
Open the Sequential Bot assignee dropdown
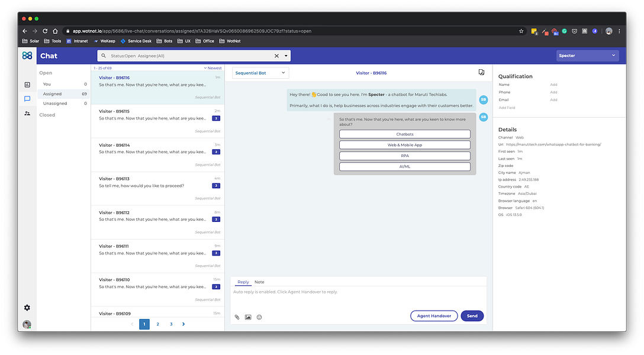point(260,73)
